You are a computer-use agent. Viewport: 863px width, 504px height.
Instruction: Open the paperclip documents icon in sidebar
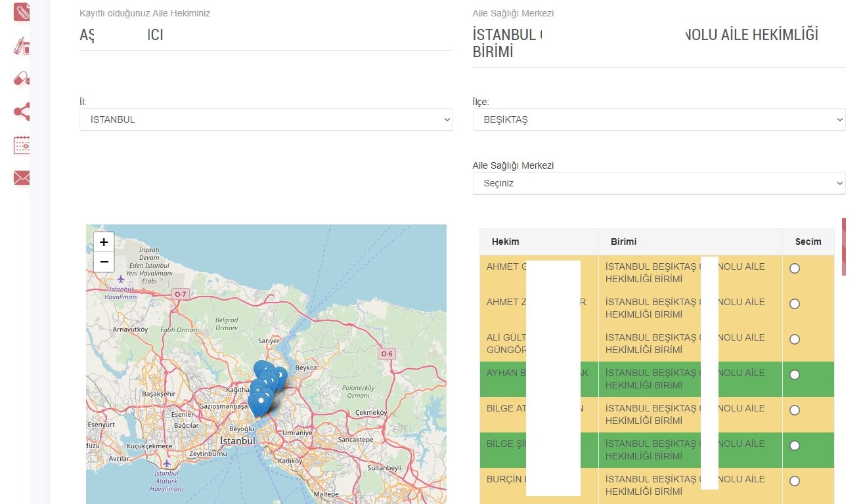tap(22, 11)
